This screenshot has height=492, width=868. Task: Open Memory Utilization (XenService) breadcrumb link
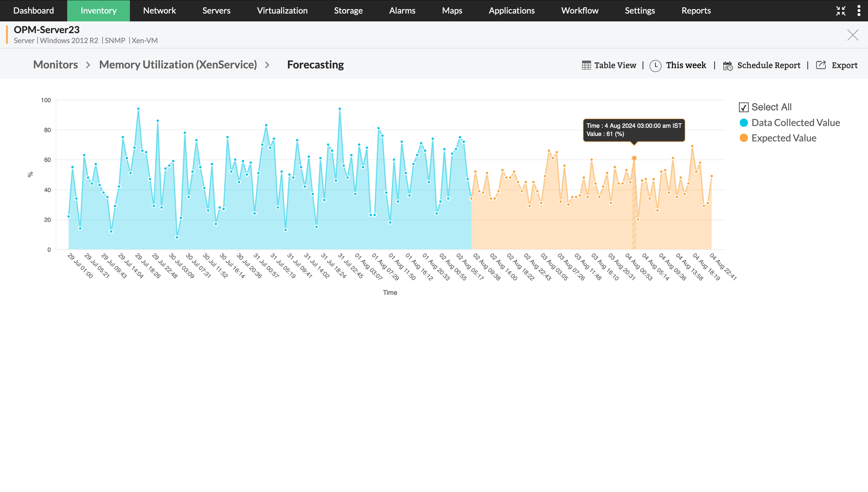coord(178,65)
